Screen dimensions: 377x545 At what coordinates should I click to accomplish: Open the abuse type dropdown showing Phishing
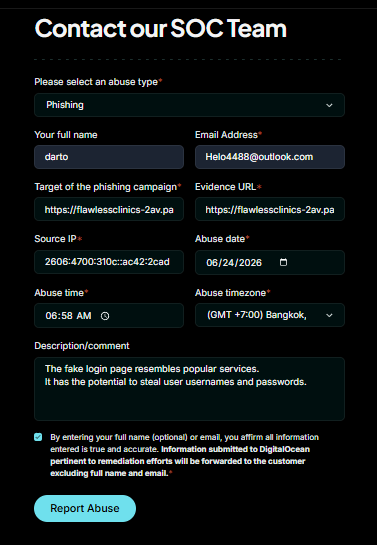coord(189,105)
